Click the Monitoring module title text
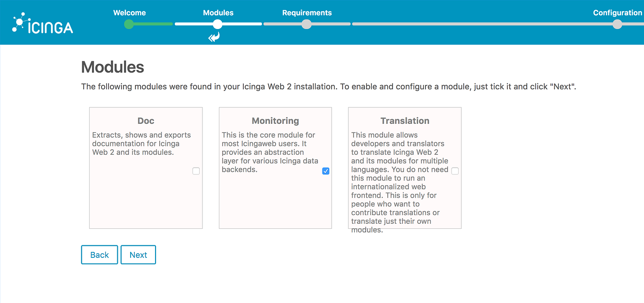 pos(275,121)
